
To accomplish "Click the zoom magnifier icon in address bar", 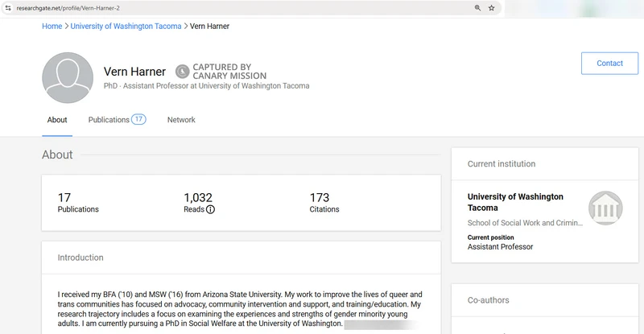I will (x=477, y=8).
